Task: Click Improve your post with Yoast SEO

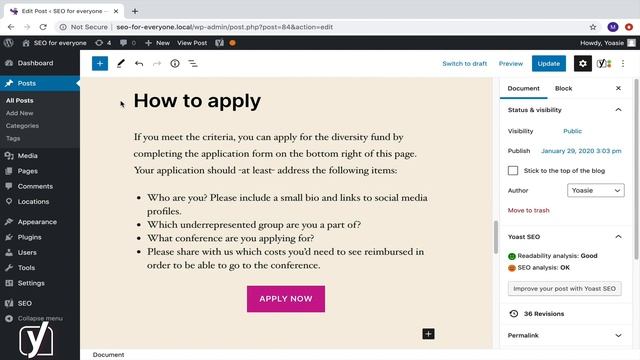Action: pos(564,289)
